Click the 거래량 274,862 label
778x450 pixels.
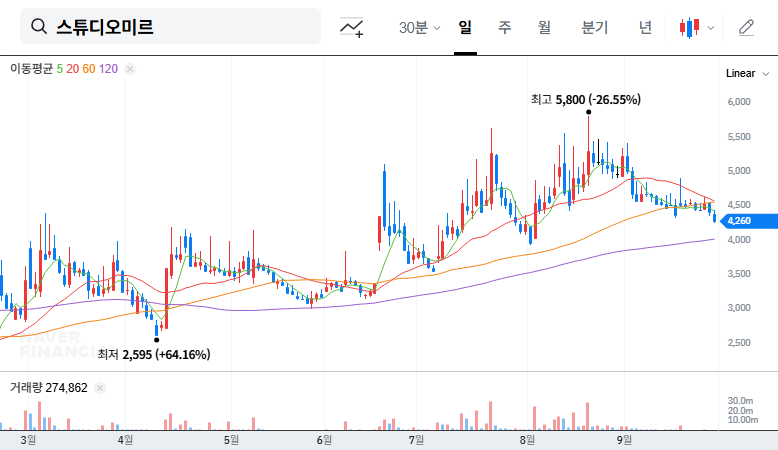pyautogui.click(x=49, y=387)
